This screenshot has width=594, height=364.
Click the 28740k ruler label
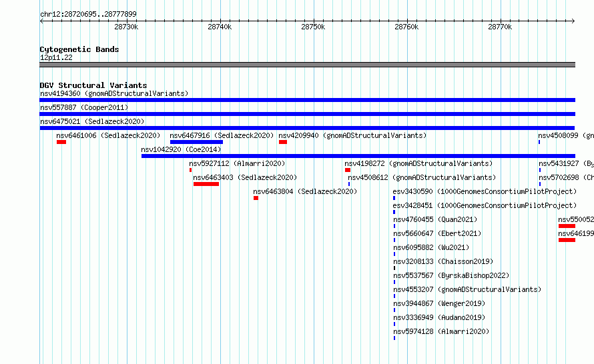pyautogui.click(x=220, y=27)
